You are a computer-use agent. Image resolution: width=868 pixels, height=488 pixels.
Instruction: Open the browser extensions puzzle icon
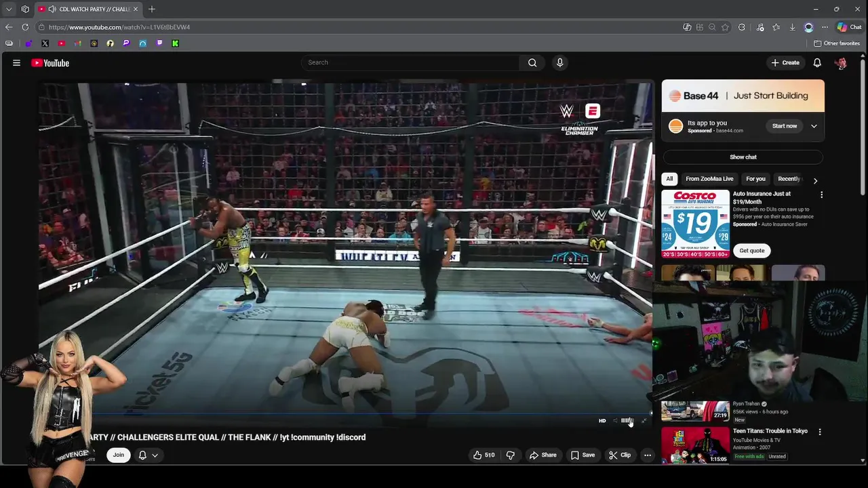coord(741,27)
